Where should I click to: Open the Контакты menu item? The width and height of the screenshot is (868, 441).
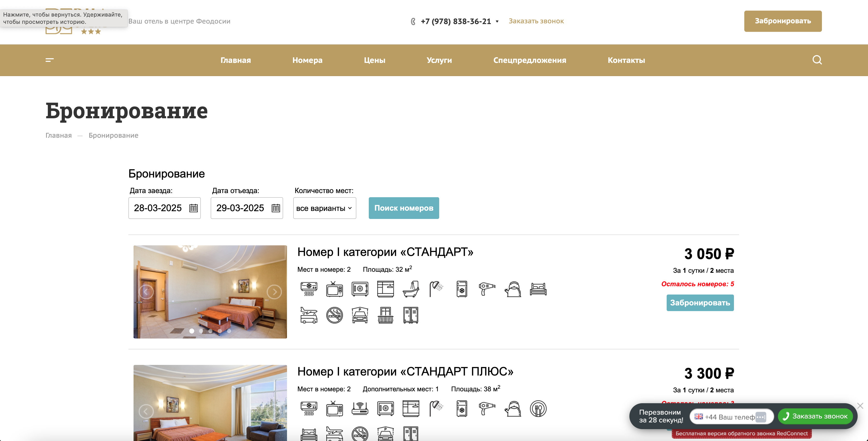click(626, 60)
